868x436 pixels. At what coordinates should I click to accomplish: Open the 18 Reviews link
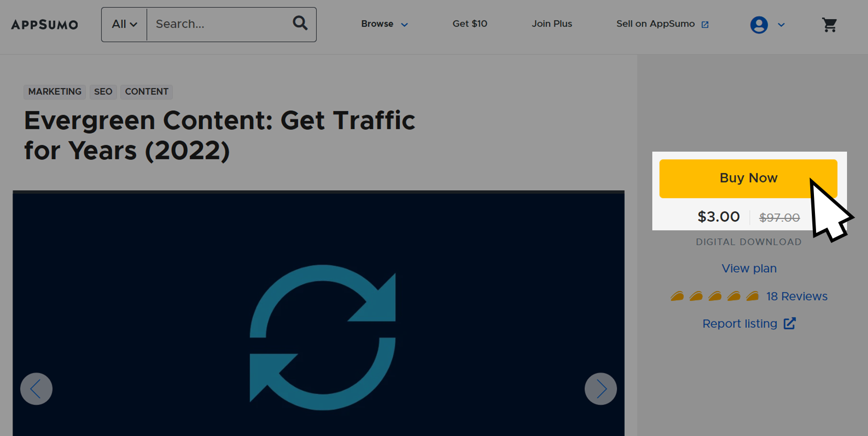[797, 296]
